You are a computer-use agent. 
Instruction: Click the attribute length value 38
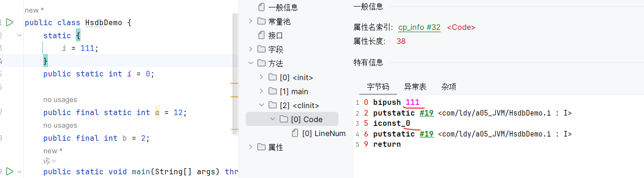pyautogui.click(x=401, y=41)
